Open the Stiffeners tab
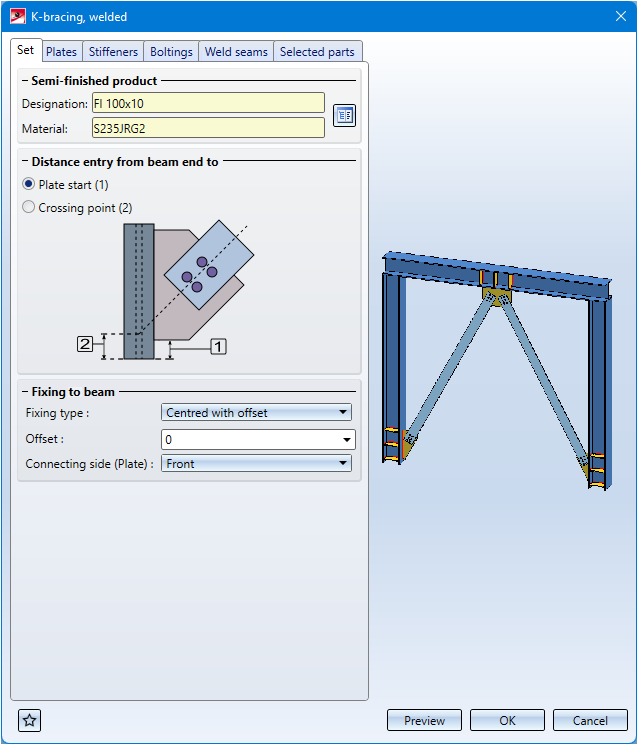This screenshot has width=638, height=745. (x=113, y=51)
